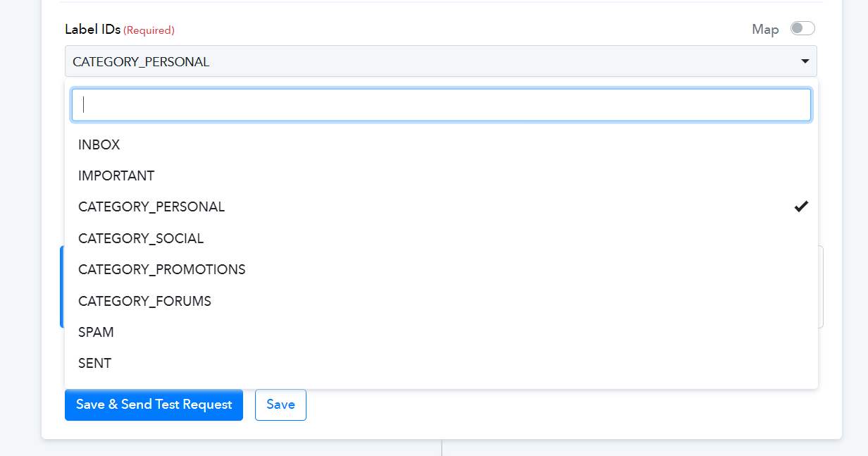Pick the SENT label option
This screenshot has width=868, height=456.
point(441,363)
